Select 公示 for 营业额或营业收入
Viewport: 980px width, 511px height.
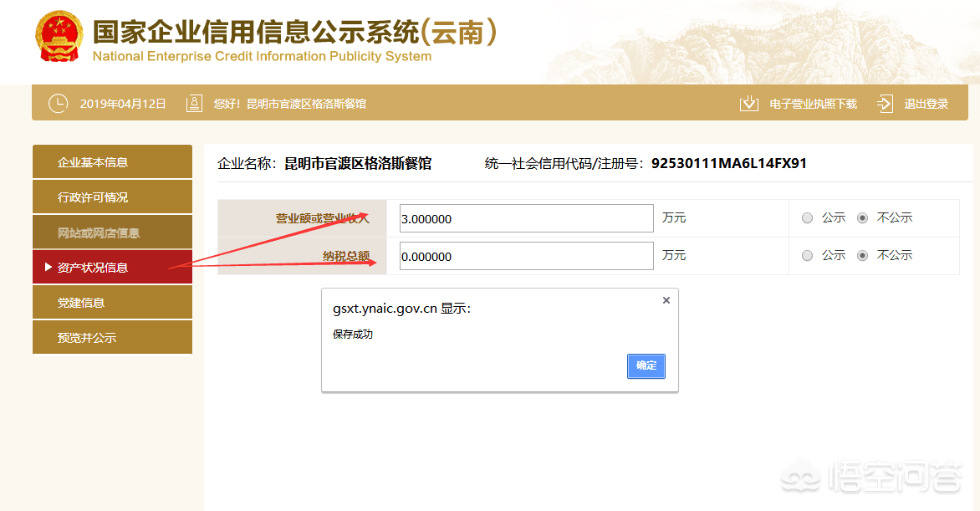pos(807,217)
